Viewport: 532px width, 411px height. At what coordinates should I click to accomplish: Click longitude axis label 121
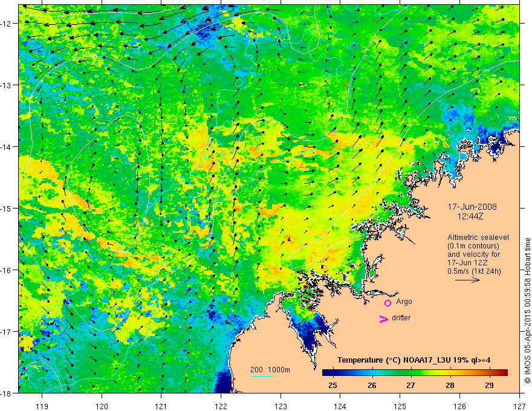click(x=161, y=406)
